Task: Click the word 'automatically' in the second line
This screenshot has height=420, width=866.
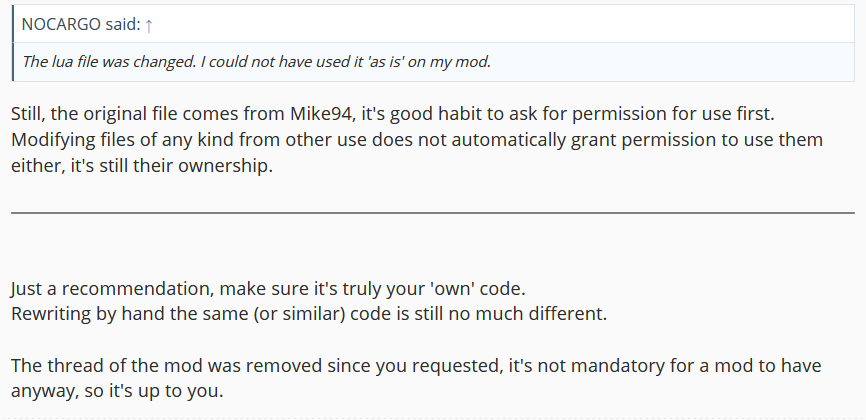Action: 509,141
